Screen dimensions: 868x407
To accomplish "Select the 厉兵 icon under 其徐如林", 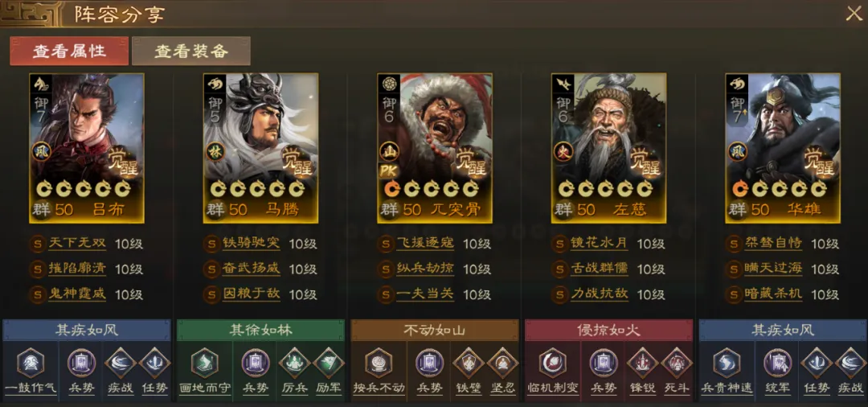I will point(294,364).
